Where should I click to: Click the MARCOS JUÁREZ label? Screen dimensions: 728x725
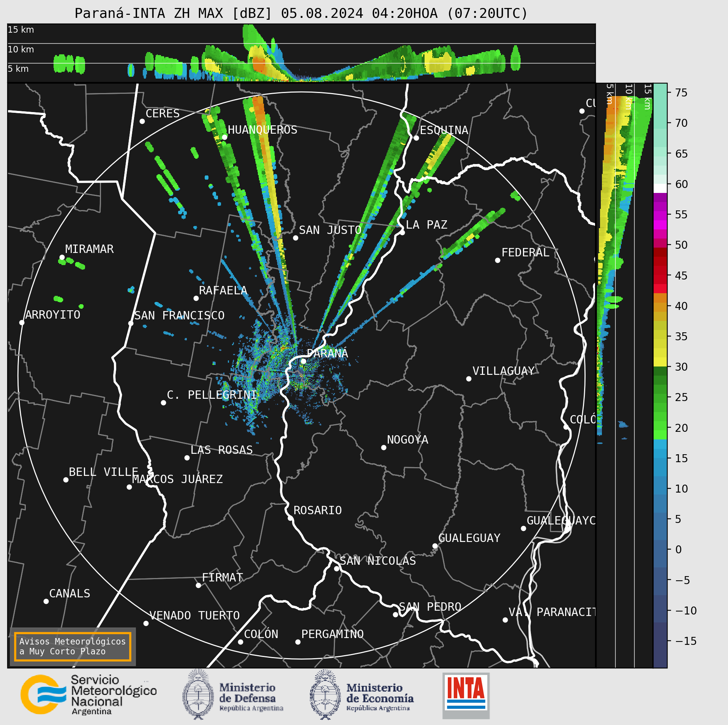click(177, 479)
